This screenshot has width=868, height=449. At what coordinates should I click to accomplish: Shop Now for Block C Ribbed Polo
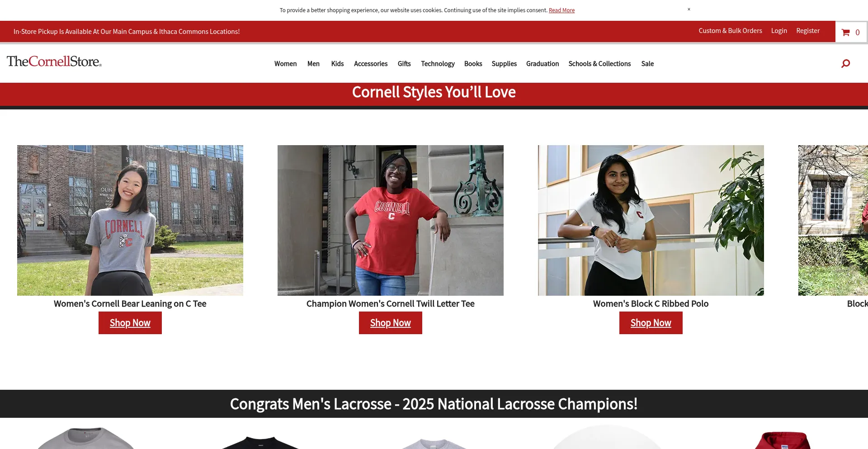651,323
